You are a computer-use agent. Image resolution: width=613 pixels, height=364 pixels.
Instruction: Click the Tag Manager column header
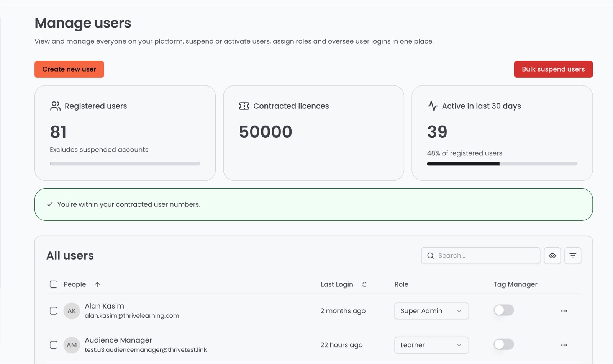point(515,284)
